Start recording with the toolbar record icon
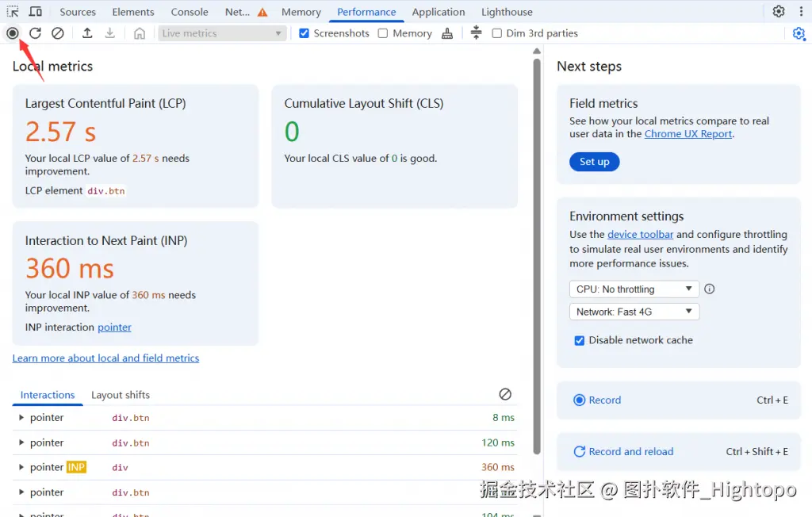Image resolution: width=812 pixels, height=517 pixels. click(x=13, y=33)
